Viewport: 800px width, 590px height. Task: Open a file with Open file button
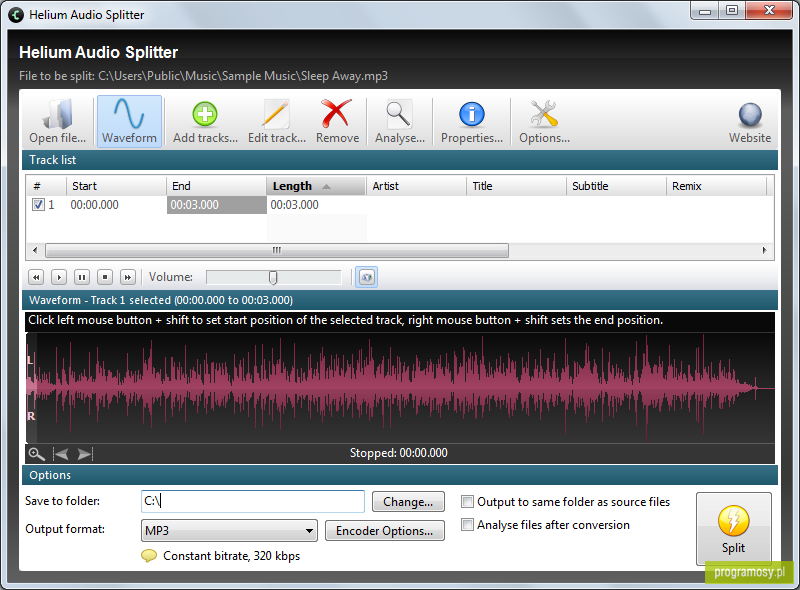point(57,121)
